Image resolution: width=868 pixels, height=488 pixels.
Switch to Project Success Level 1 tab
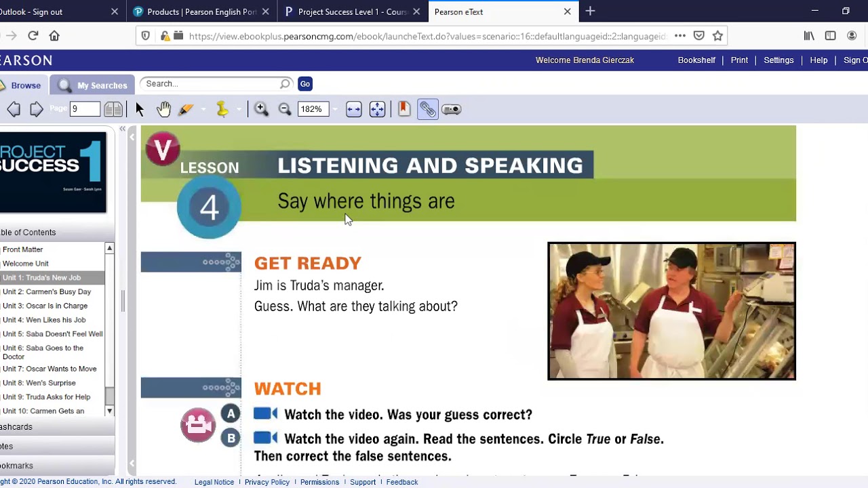(x=353, y=12)
